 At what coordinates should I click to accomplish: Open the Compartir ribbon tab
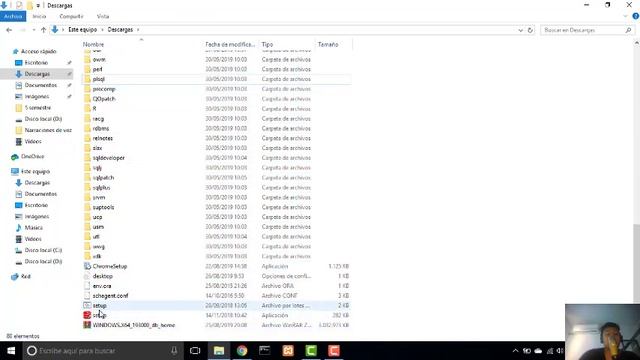tap(71, 16)
